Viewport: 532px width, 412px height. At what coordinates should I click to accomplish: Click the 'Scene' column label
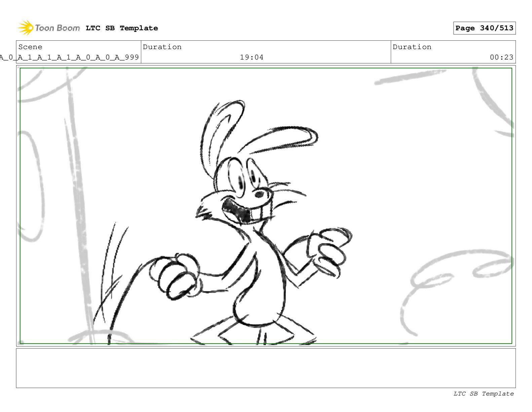tap(30, 47)
